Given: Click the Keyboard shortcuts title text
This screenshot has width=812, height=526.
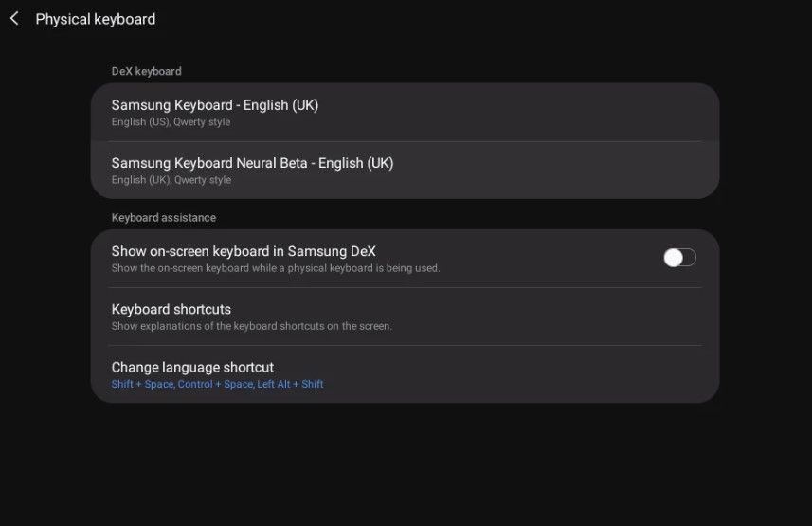Looking at the screenshot, I should pyautogui.click(x=171, y=309).
